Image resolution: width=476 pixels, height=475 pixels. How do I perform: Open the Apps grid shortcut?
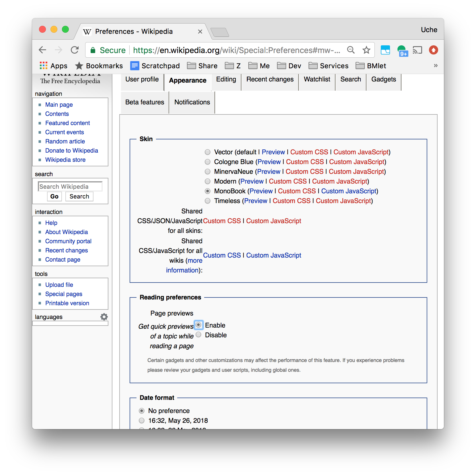coord(53,66)
